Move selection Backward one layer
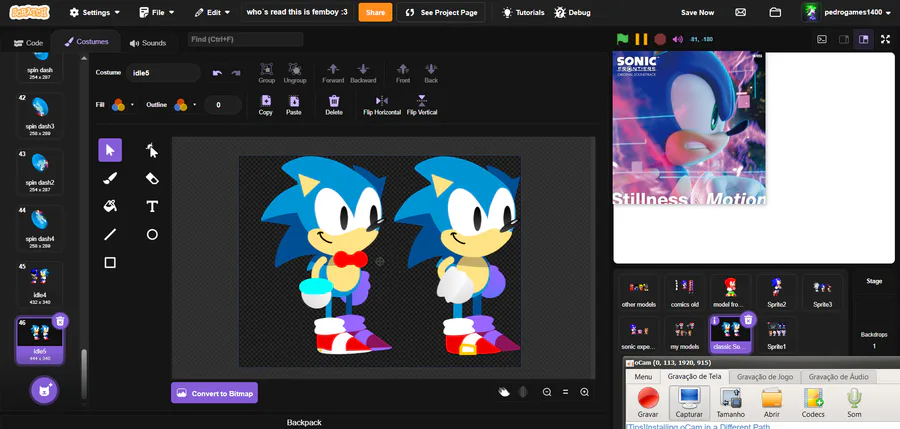 click(363, 73)
